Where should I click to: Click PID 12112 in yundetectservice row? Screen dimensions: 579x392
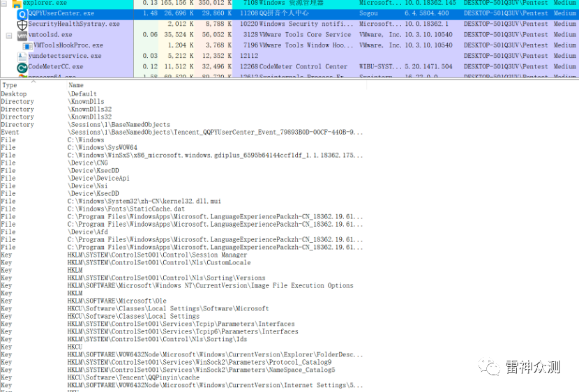pos(249,56)
